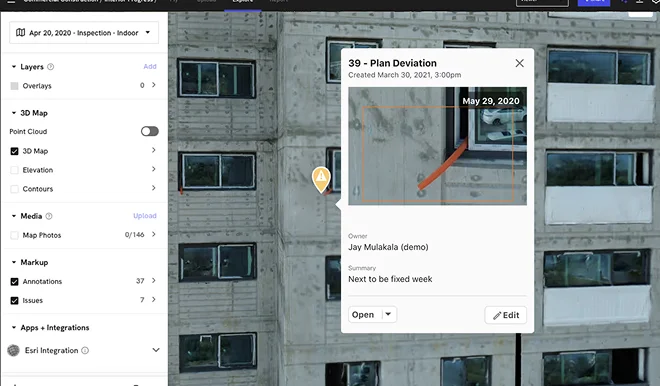Click Add in the Layers section
This screenshot has height=386, width=660.
(150, 67)
